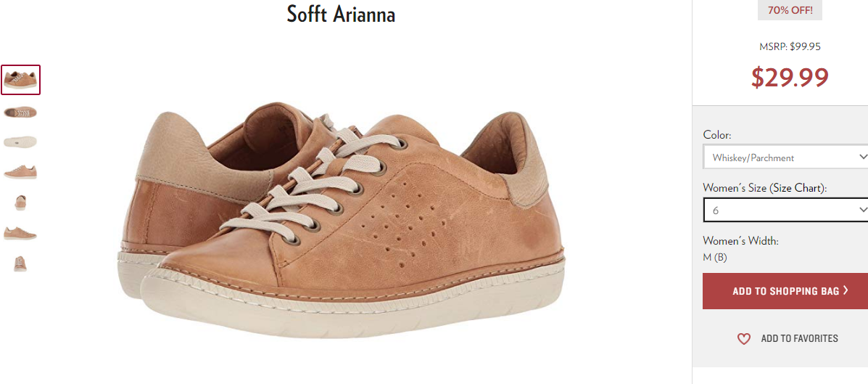Viewport: 868px width, 384px height.
Task: Click the 70% OFF badge
Action: pyautogui.click(x=790, y=10)
